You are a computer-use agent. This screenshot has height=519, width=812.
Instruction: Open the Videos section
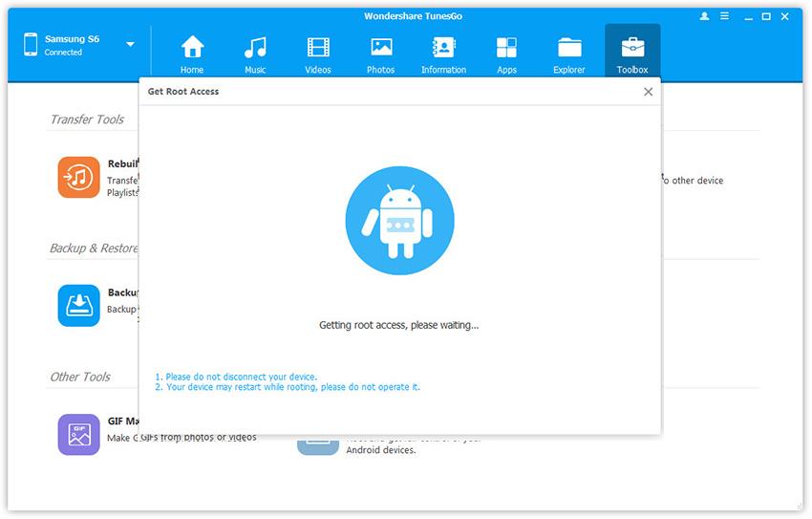tap(318, 54)
